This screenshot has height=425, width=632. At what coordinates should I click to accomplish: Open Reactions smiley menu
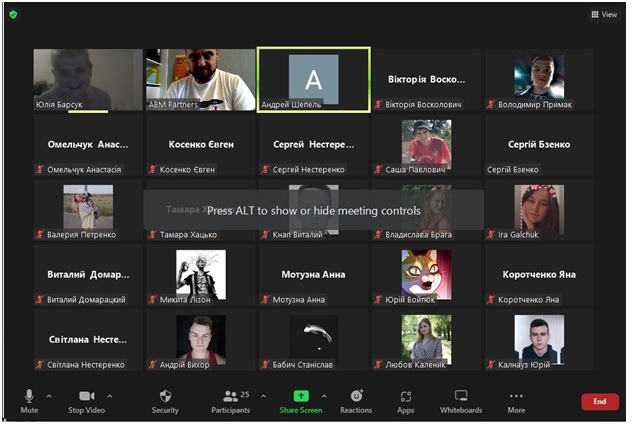click(356, 401)
